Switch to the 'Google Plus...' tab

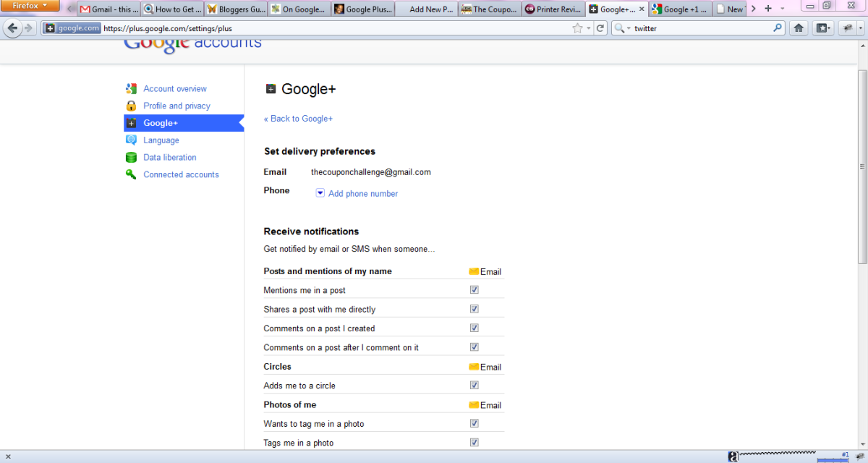[x=362, y=9]
